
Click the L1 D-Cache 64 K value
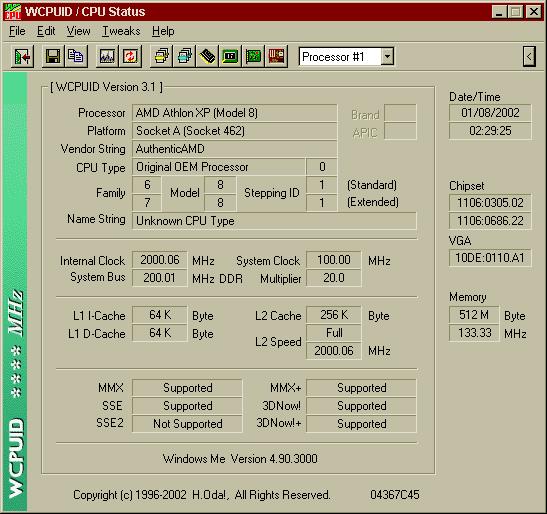(x=160, y=333)
